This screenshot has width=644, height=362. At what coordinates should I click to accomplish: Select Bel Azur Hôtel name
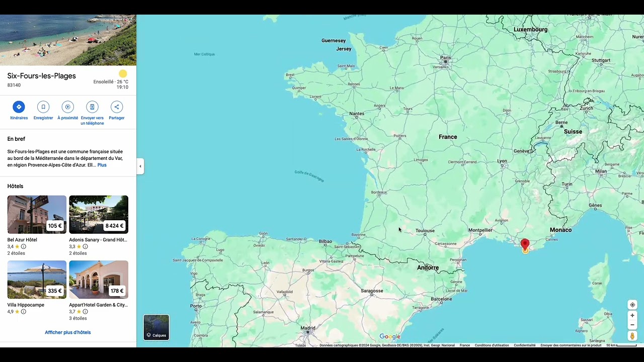(x=22, y=240)
